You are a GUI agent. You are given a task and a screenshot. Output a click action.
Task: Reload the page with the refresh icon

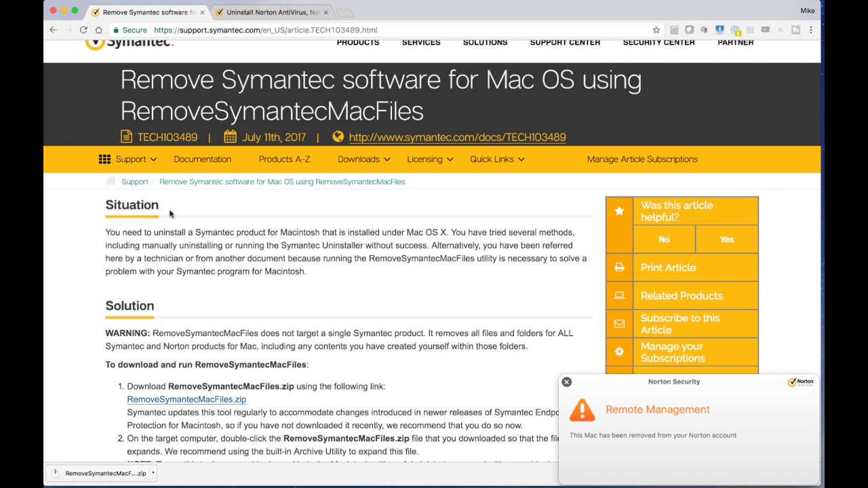83,30
